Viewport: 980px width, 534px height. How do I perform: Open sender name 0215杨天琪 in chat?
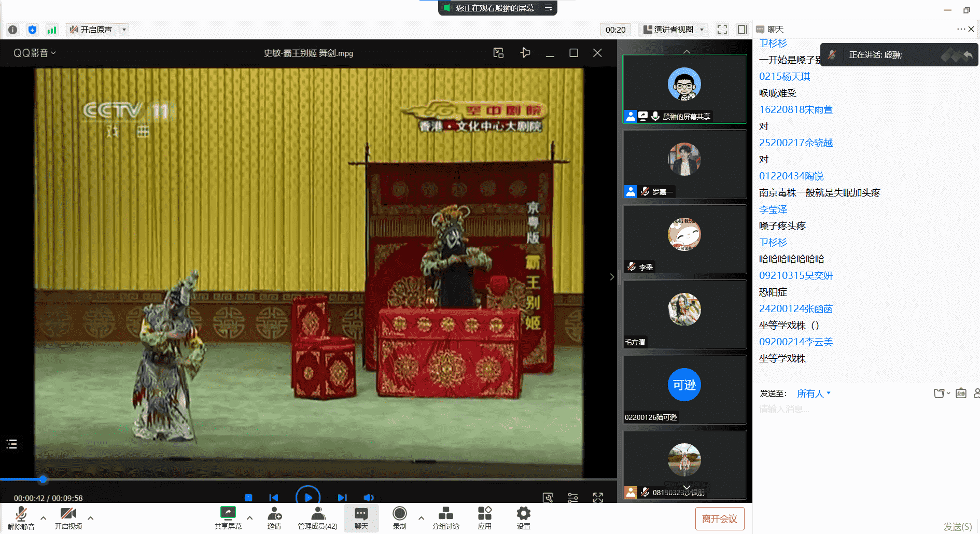click(784, 77)
